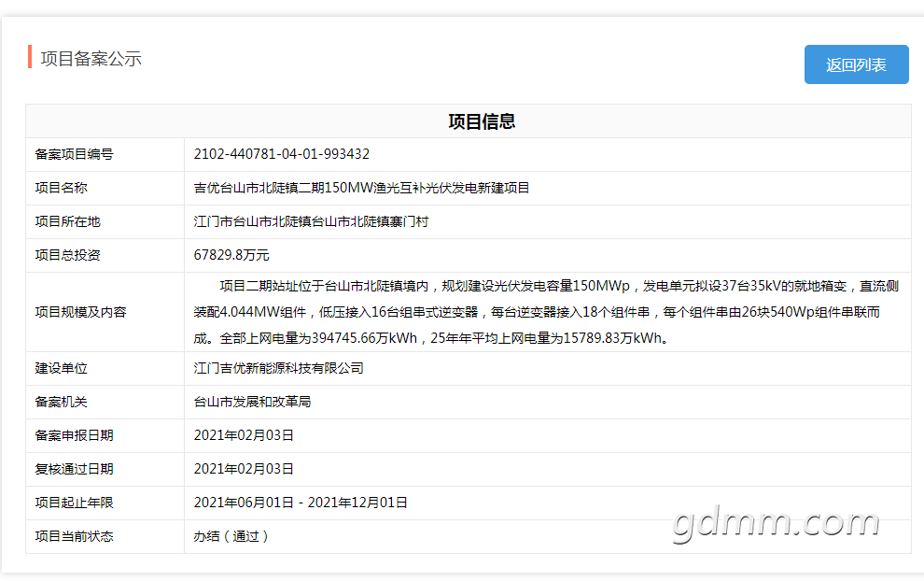Viewport: 924px width, 581px height.
Task: Click the 项目总投资 label cell
Action: click(x=105, y=255)
